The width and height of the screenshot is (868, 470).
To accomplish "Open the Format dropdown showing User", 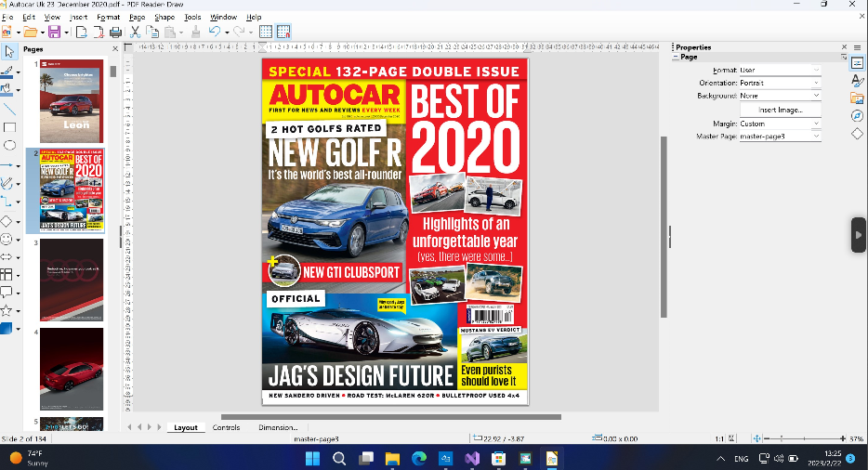I will click(780, 71).
